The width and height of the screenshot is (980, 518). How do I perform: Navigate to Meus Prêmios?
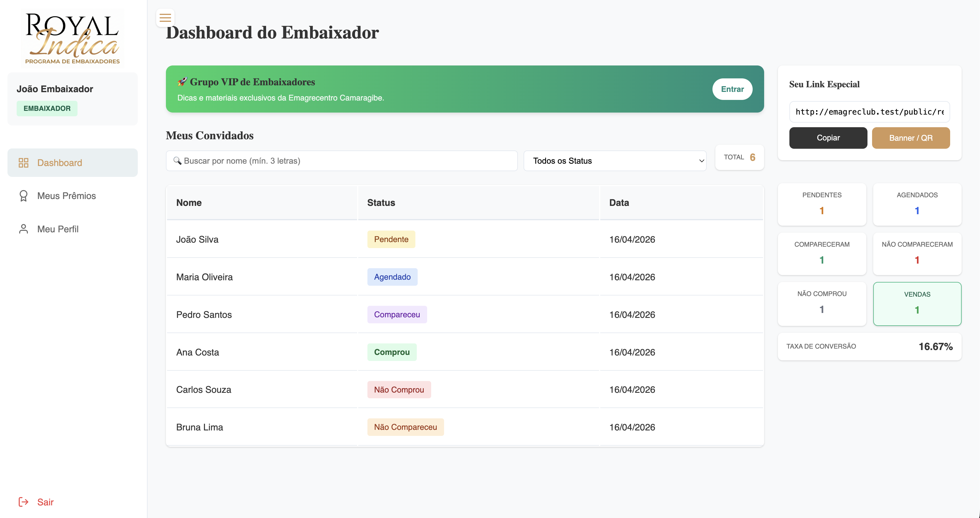66,196
